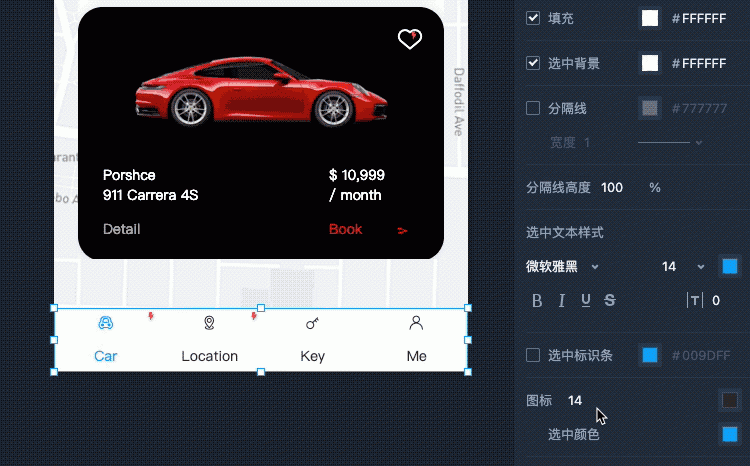Edit the 图标 size value 14
Screen dimensions: 750x466
coord(575,400)
